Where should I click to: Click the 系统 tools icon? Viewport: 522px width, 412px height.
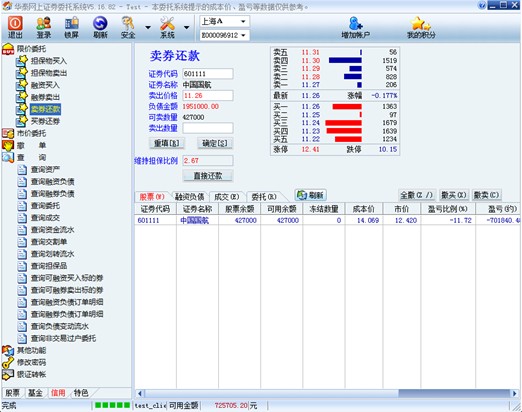167,23
